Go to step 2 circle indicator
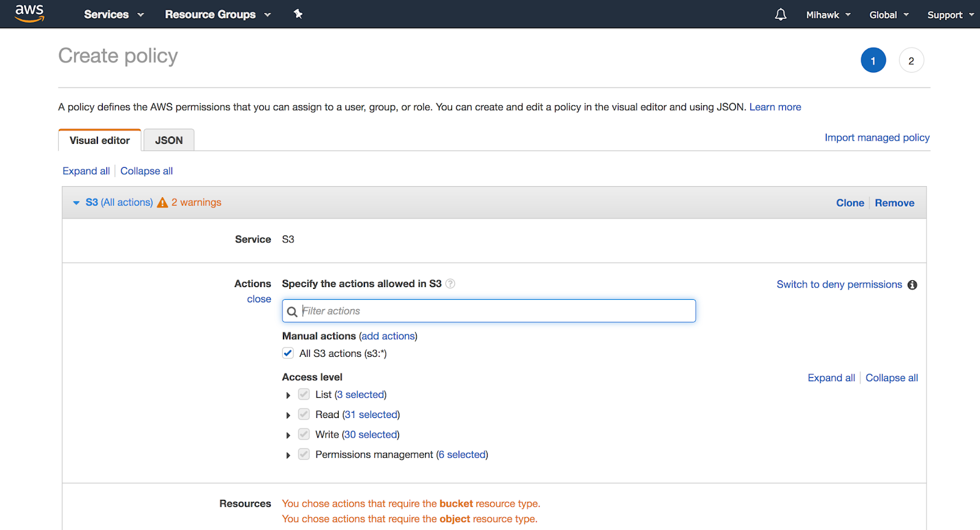This screenshot has width=980, height=530. [911, 61]
